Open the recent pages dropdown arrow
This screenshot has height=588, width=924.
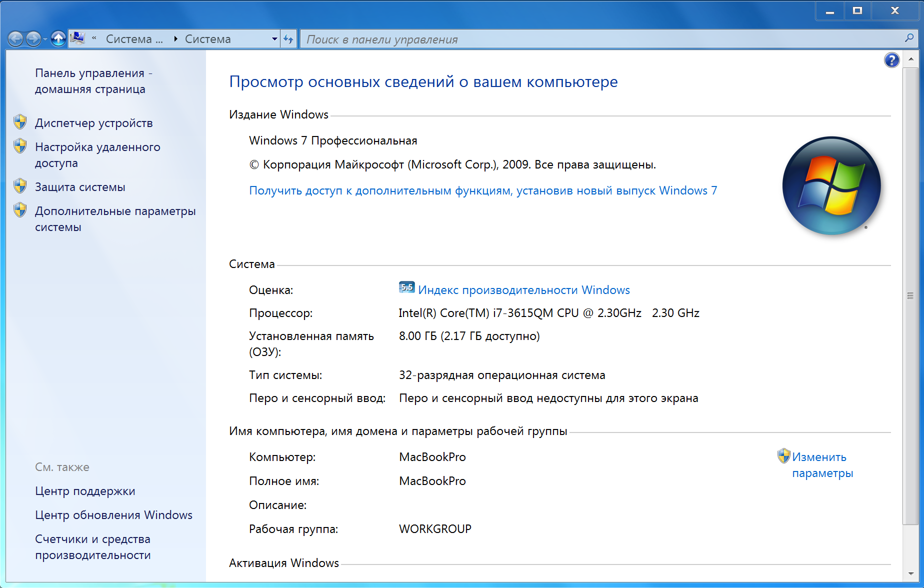pos(45,39)
